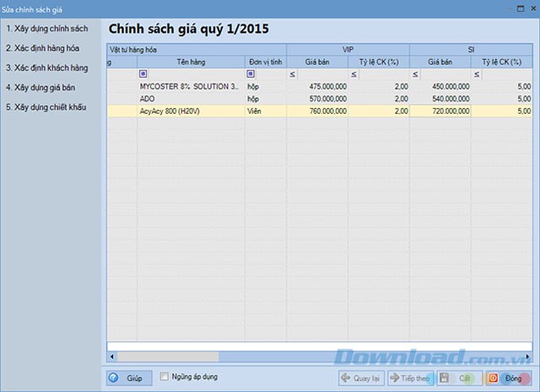The image size is (540, 392).
Task: Open step 5 Xây dựng chiết khấu
Action: [48, 106]
